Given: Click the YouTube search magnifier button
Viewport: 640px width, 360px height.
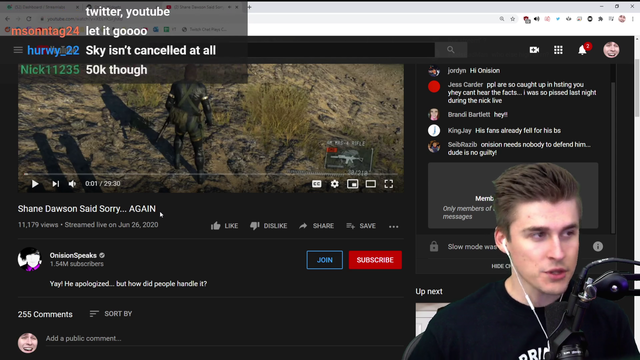Looking at the screenshot, I should tap(451, 50).
